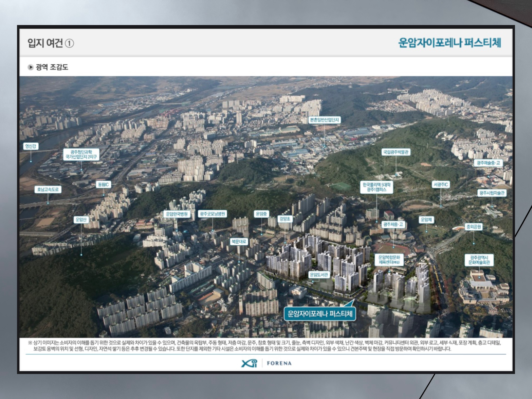Click the 본촌일반산업단지 label
Viewport: 532px width, 399px height.
pos(324,120)
